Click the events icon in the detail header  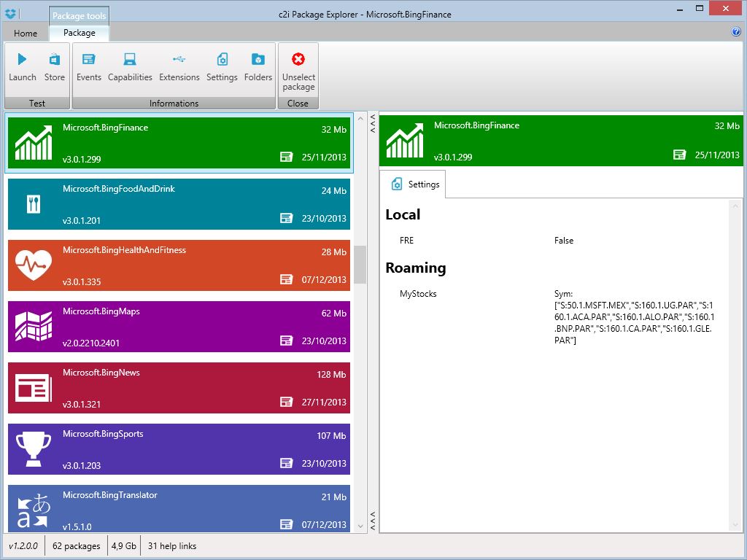[679, 155]
